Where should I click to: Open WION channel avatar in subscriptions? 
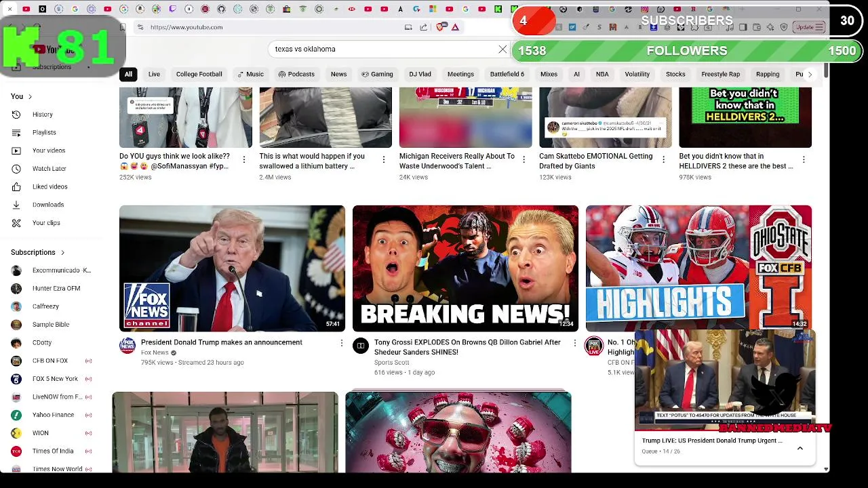pyautogui.click(x=16, y=433)
